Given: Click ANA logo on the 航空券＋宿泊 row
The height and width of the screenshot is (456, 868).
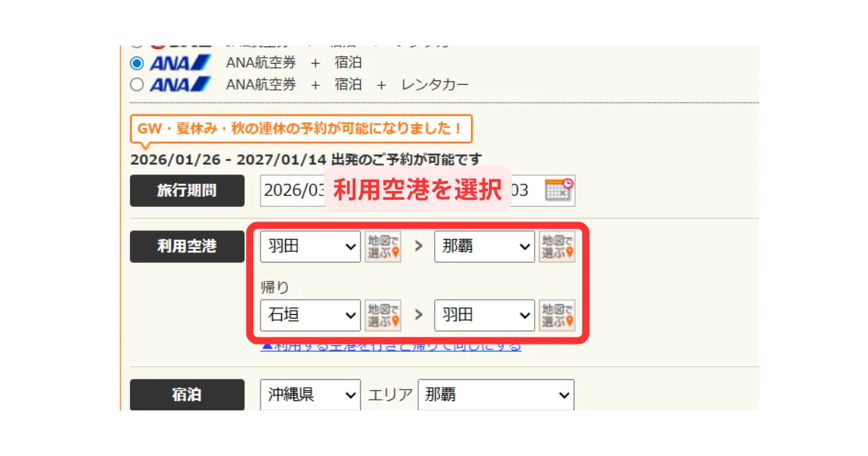Looking at the screenshot, I should click(181, 63).
